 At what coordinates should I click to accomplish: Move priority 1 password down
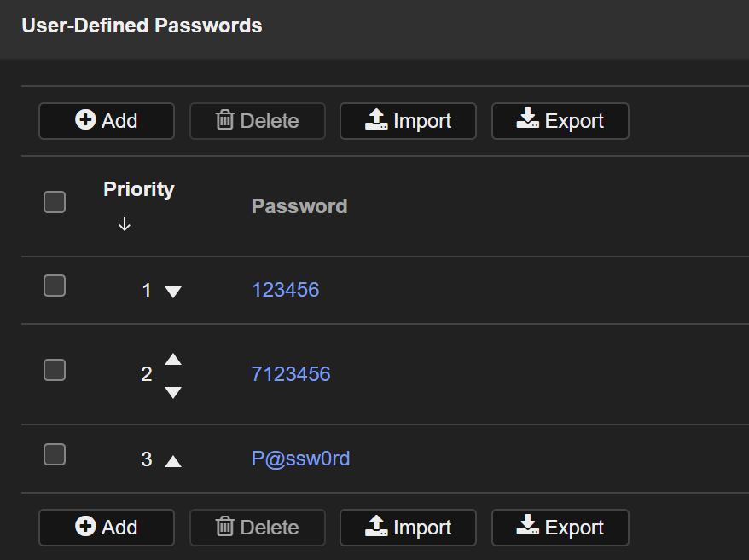point(173,292)
